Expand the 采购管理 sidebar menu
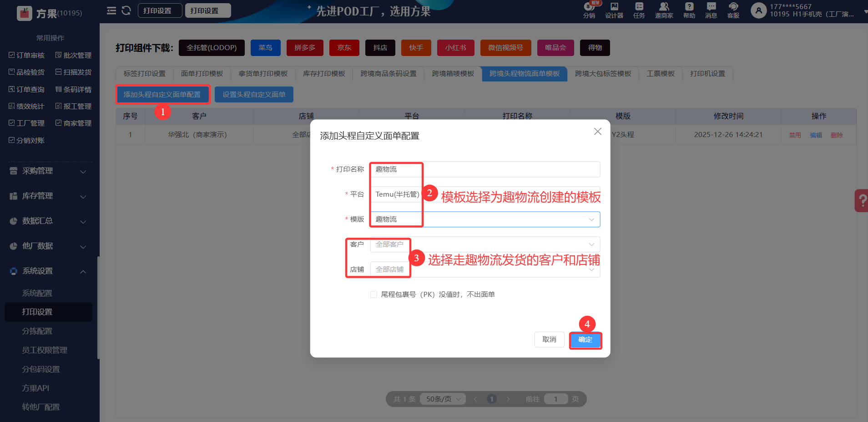The image size is (868, 422). point(48,171)
